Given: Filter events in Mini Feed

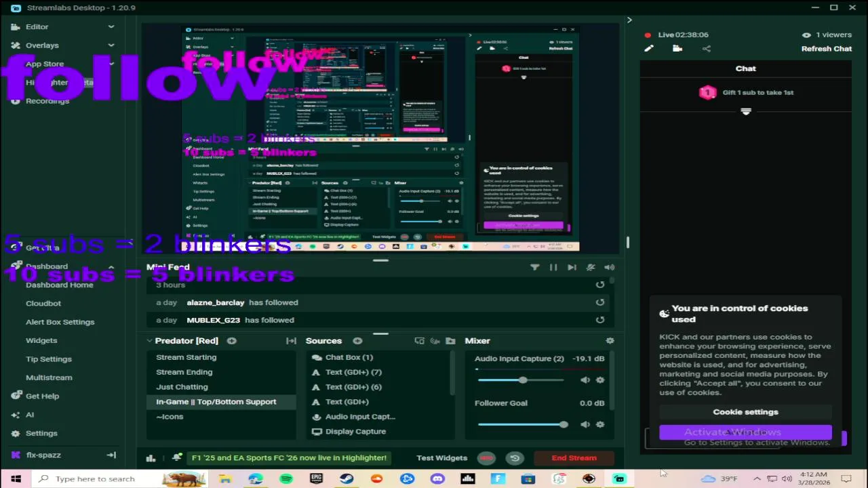Looking at the screenshot, I should [535, 267].
